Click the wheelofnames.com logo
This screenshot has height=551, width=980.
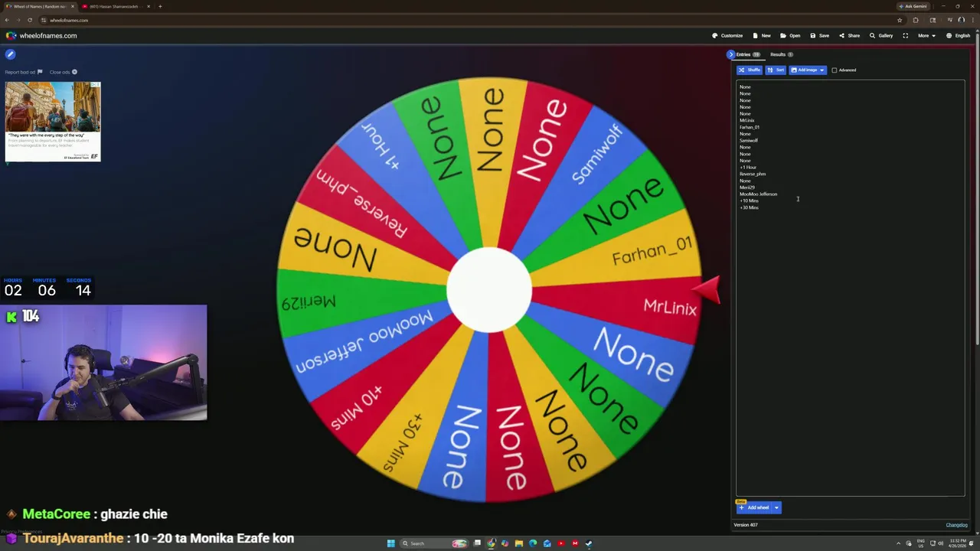(41, 35)
